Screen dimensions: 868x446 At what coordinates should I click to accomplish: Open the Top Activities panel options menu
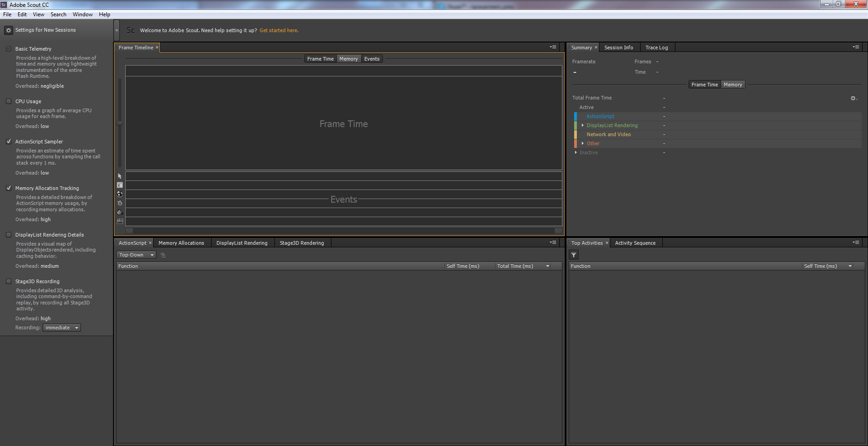click(856, 242)
